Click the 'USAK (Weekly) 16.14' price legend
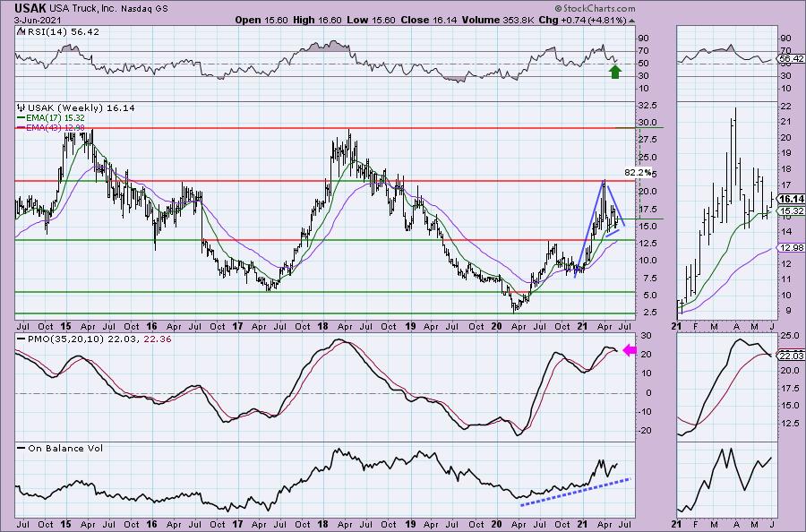Image resolution: width=806 pixels, height=532 pixels. pyautogui.click(x=81, y=108)
